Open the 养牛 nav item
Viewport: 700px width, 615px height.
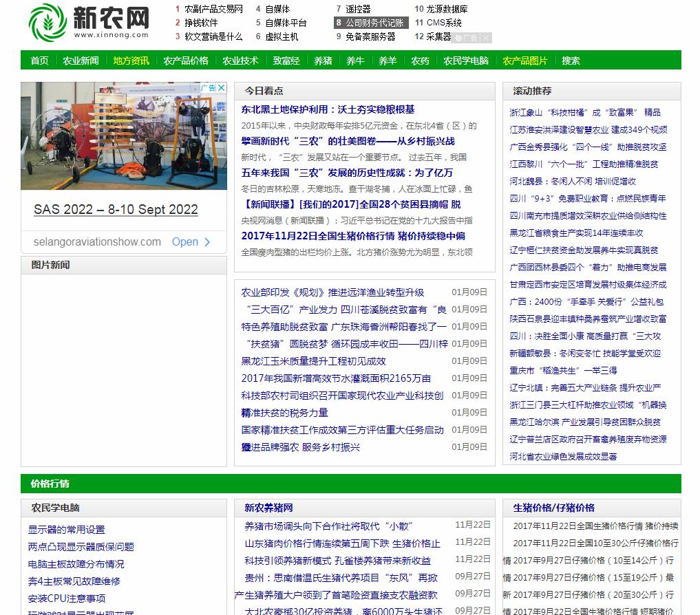point(355,61)
